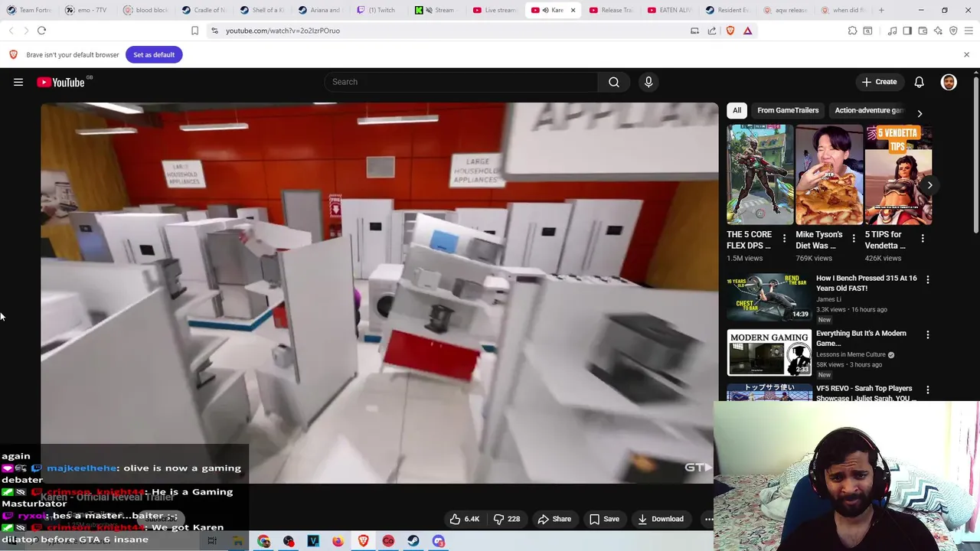
Task: Open more actions ellipsis beside Download
Action: pos(709,519)
